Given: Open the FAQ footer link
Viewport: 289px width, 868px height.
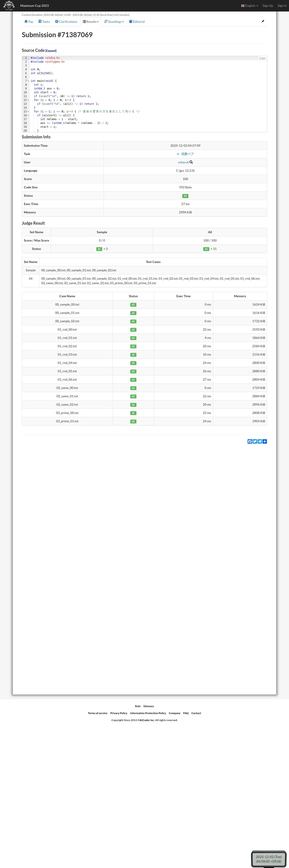Looking at the screenshot, I should click(186, 713).
